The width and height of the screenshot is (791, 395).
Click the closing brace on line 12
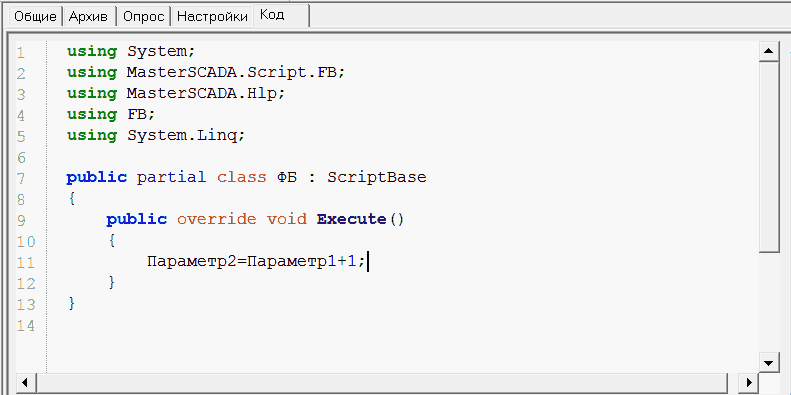(x=111, y=283)
